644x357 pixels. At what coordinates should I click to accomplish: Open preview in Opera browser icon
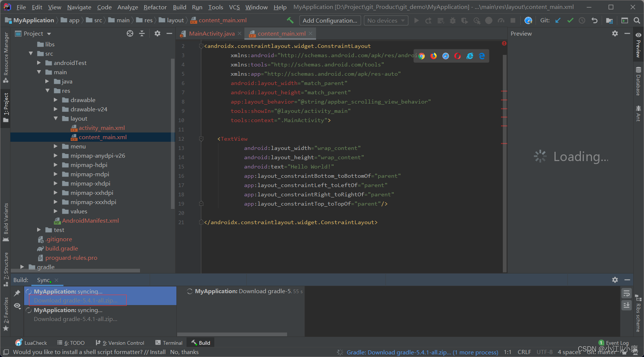coord(458,56)
